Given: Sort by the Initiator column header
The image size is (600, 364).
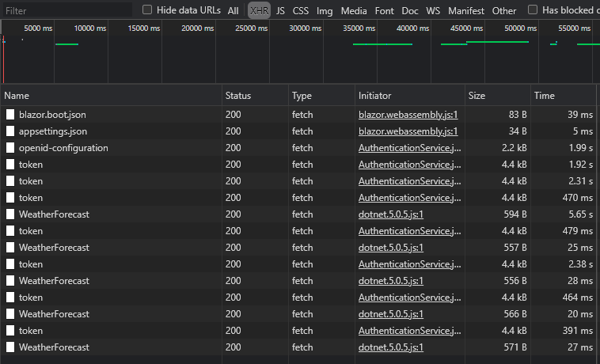Looking at the screenshot, I should point(410,96).
